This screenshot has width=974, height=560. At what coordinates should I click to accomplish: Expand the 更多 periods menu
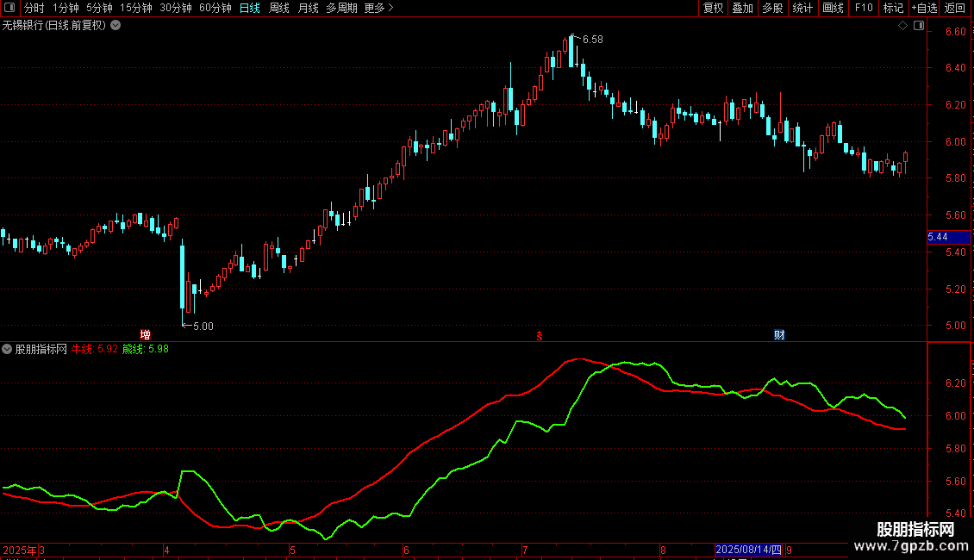pyautogui.click(x=378, y=8)
